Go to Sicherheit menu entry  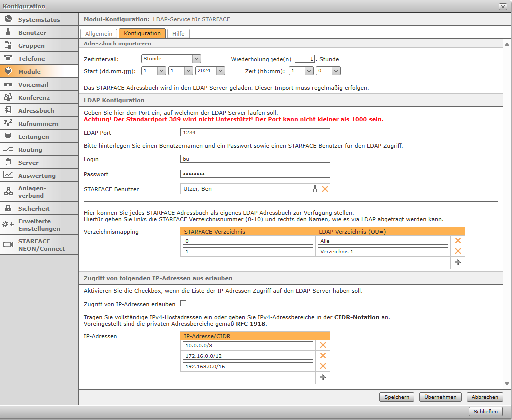coord(39,208)
